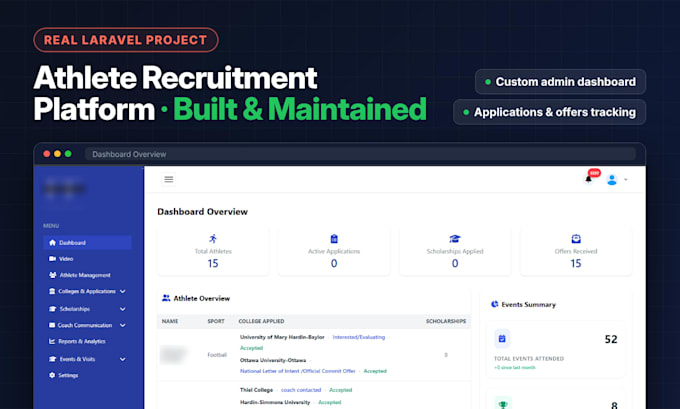Screen dimensions: 680x409
Task: Click the Scholarships Applied count 0
Action: coord(454,263)
